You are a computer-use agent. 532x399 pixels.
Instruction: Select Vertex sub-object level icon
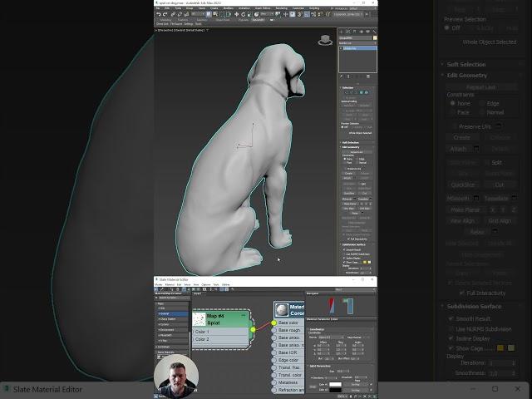coord(346,92)
